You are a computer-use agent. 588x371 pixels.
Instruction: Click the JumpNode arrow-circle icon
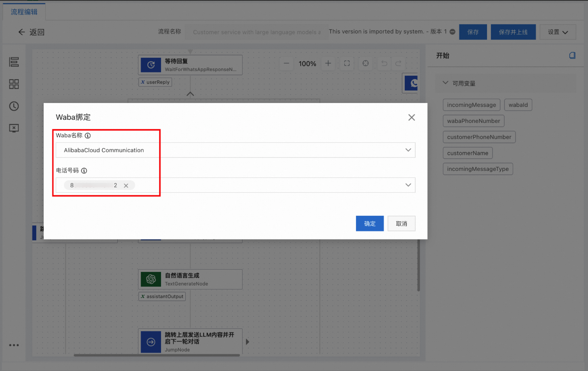[151, 342]
